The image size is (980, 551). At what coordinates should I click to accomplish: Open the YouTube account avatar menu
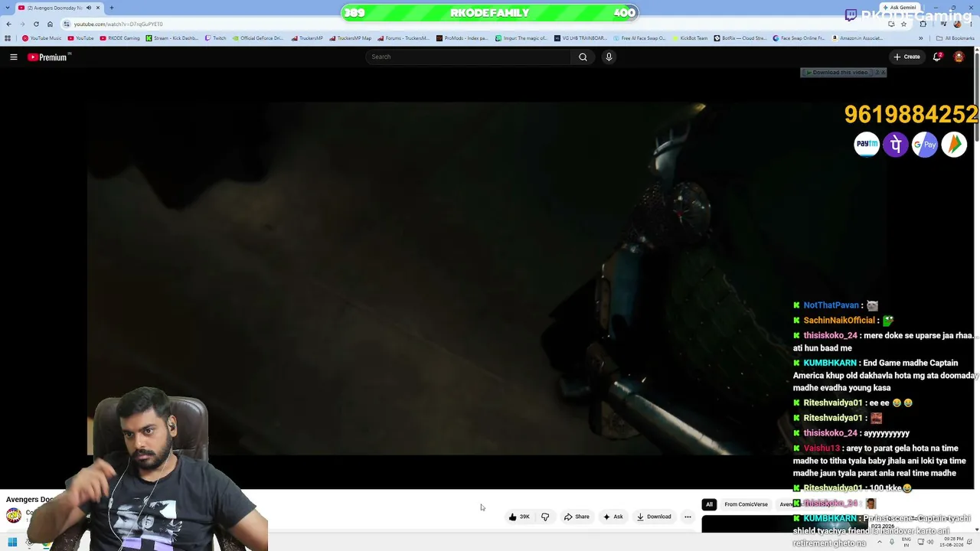[959, 57]
